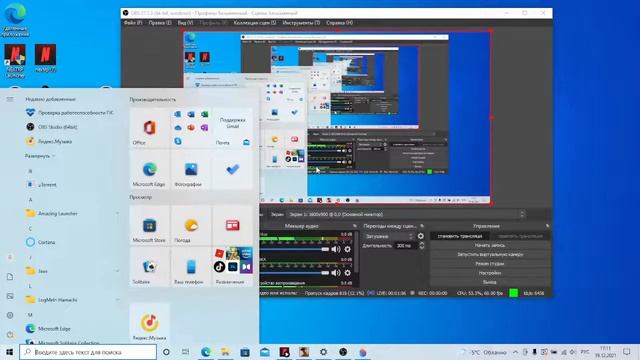
Task: Open the Яндекс.Музыка tile
Action: click(x=149, y=323)
